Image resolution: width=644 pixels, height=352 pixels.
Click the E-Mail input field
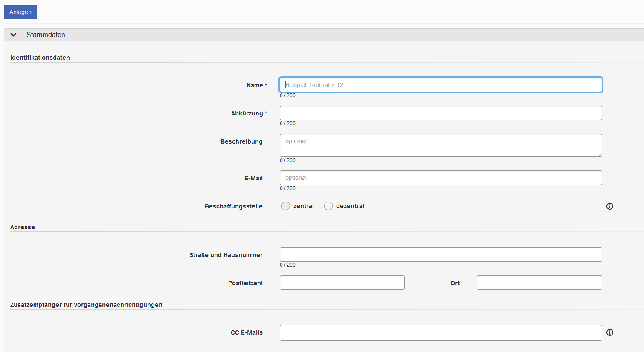point(441,178)
